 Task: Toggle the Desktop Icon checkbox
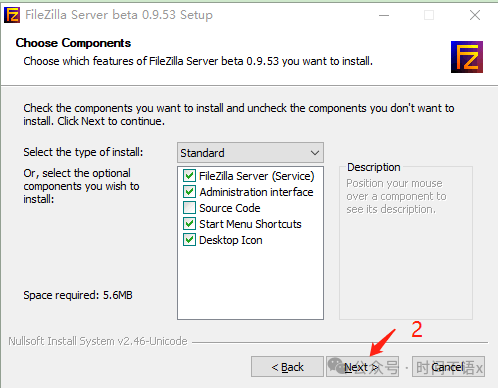(189, 240)
